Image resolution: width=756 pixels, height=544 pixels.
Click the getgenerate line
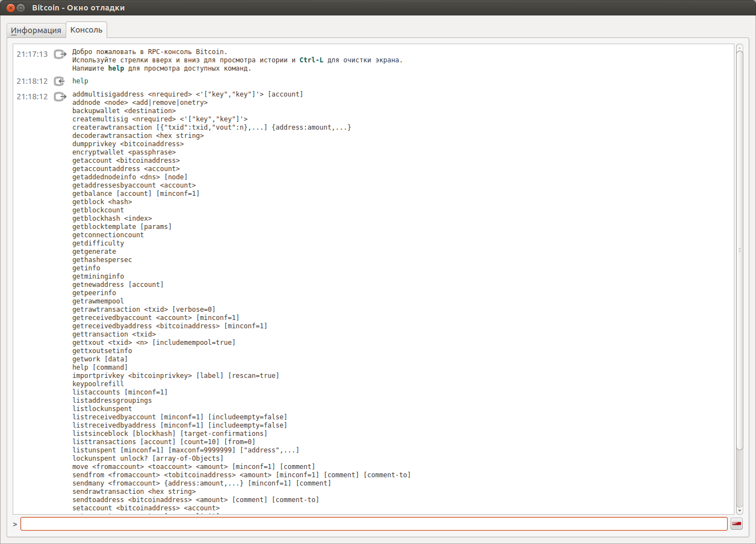94,252
